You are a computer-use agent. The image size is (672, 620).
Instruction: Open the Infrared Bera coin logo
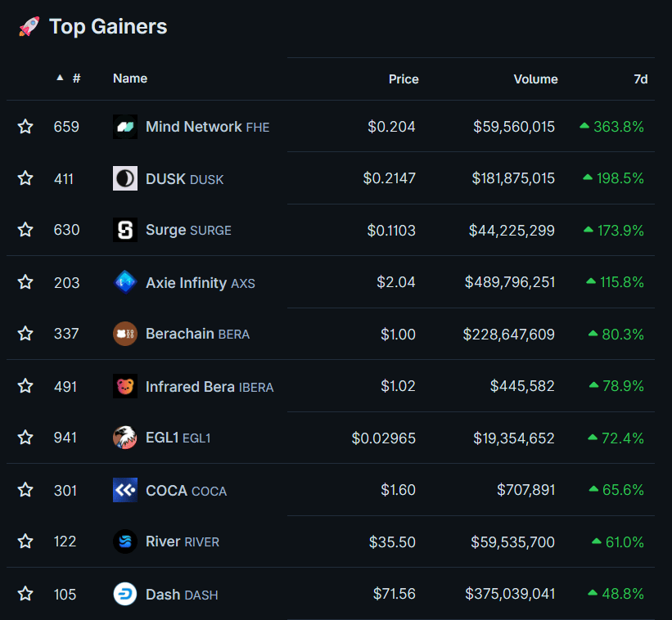(125, 386)
